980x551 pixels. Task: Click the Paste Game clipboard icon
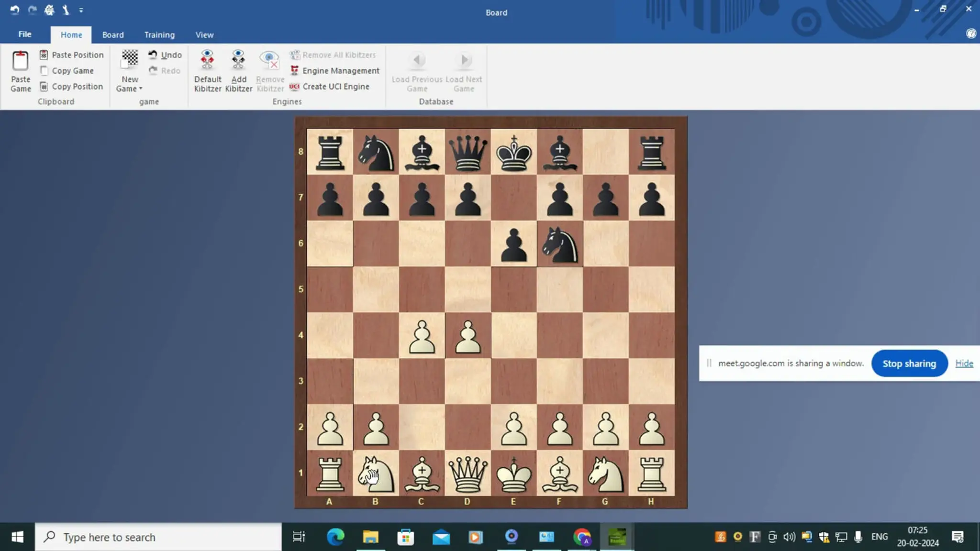pos(20,61)
